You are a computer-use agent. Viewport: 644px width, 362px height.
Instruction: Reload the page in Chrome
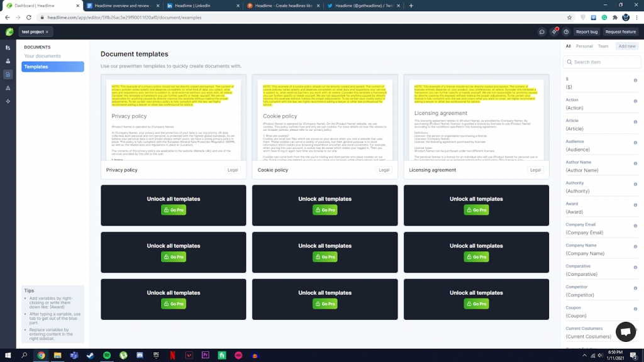pyautogui.click(x=29, y=18)
